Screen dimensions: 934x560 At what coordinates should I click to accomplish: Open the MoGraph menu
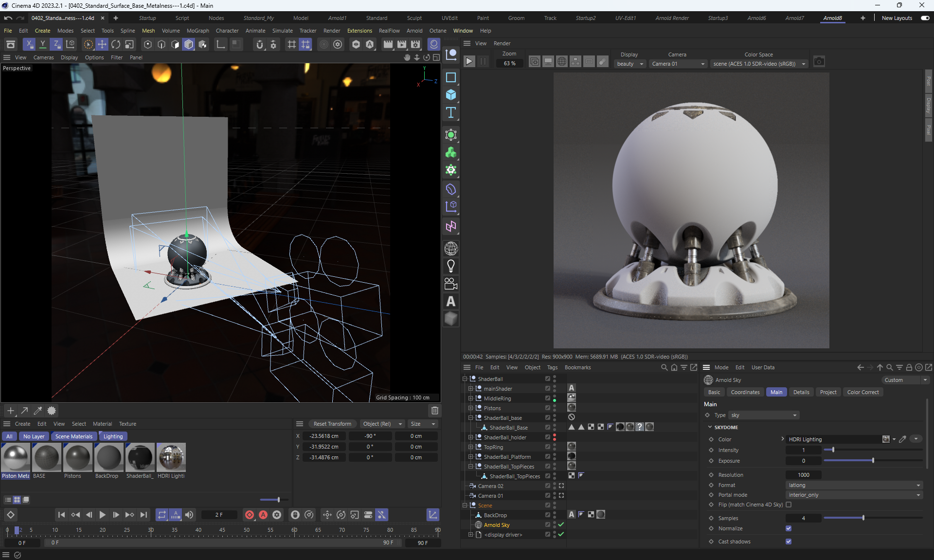(198, 31)
